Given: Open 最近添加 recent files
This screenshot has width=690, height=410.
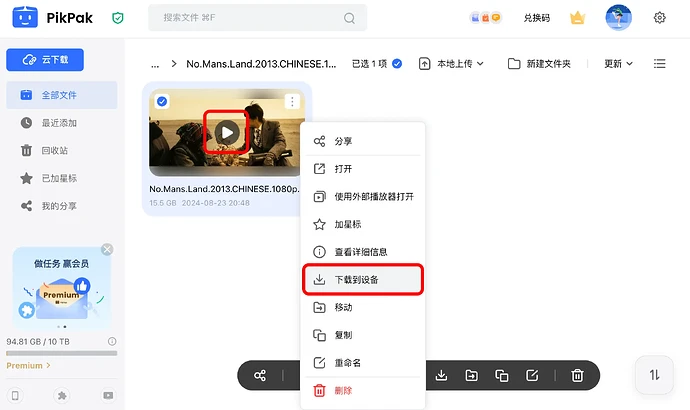Looking at the screenshot, I should click(x=62, y=123).
